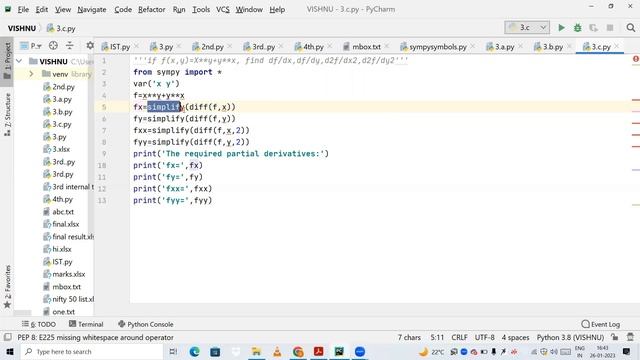This screenshot has width=640, height=360.
Task: Run the 3.c configuration
Action: tap(561, 28)
